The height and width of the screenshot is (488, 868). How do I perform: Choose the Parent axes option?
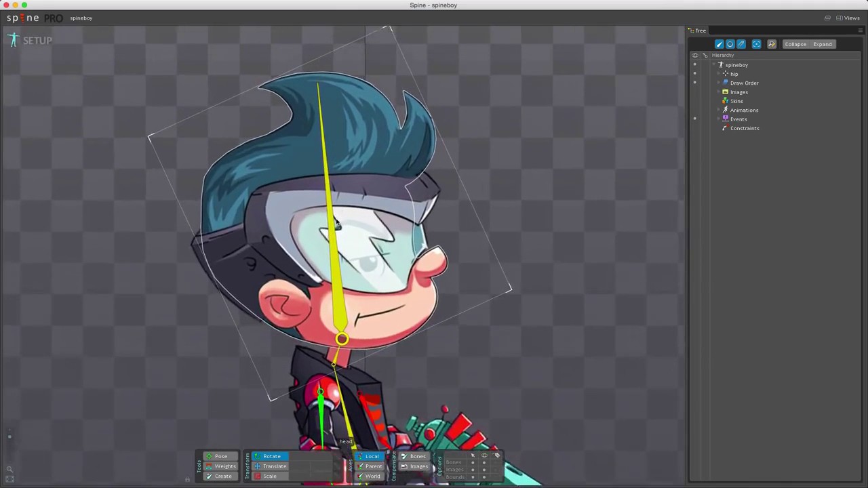pyautogui.click(x=370, y=466)
